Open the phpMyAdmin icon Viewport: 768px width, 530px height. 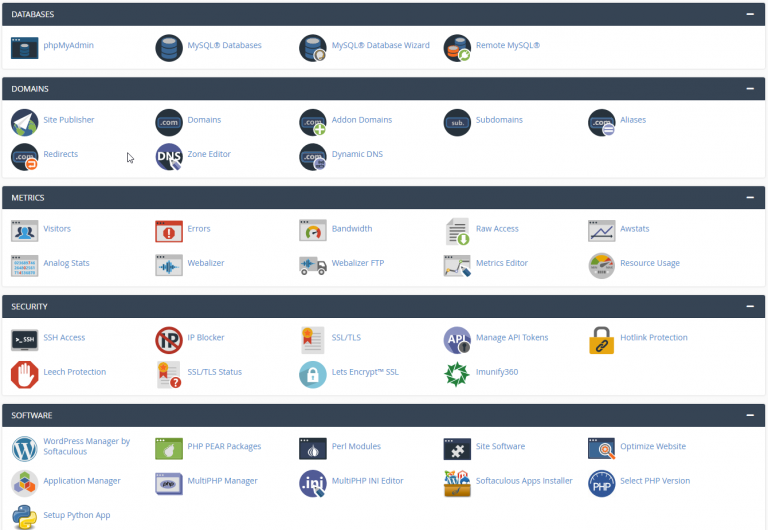pos(24,46)
